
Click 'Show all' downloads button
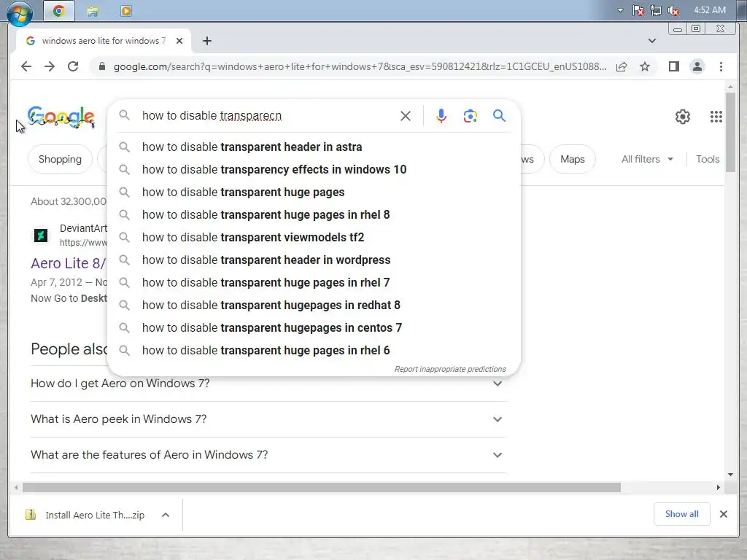coord(682,514)
